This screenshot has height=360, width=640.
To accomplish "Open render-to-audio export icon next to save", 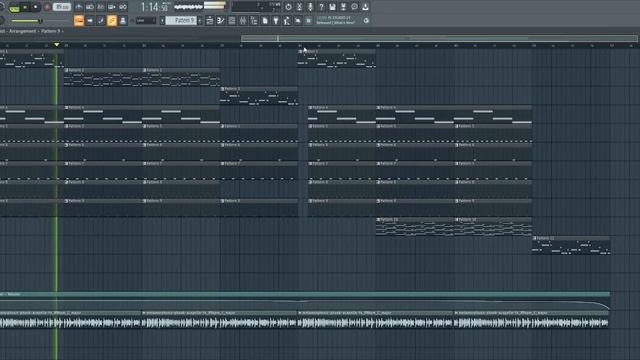I will (x=343, y=7).
